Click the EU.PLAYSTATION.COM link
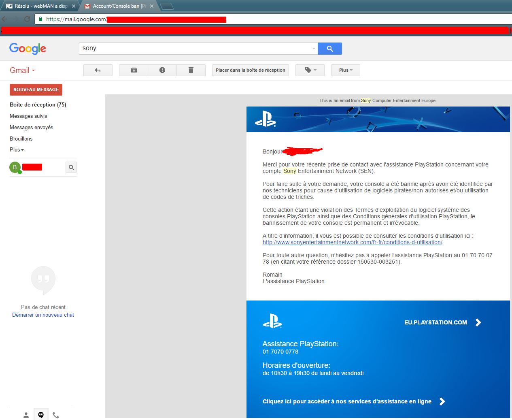This screenshot has height=420, width=512. click(x=436, y=322)
